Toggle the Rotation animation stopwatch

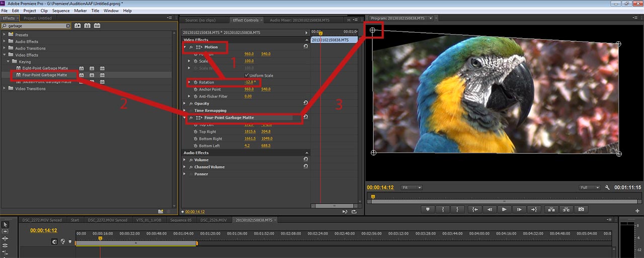point(195,82)
